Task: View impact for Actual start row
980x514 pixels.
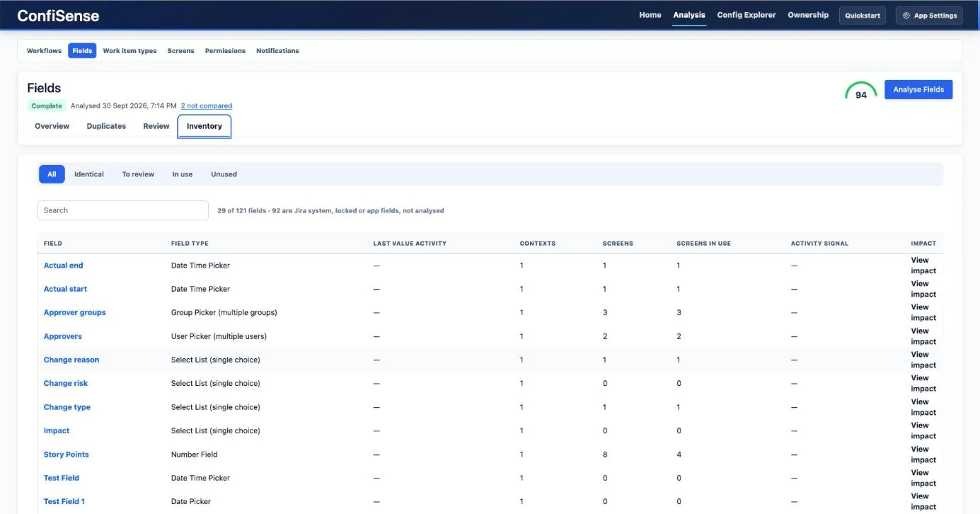Action: pyautogui.click(x=923, y=289)
